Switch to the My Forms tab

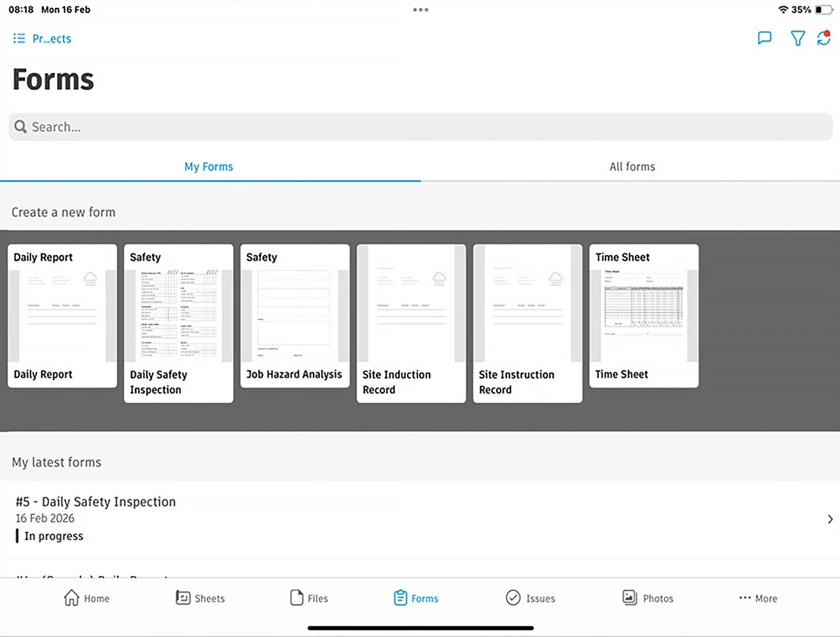click(209, 167)
